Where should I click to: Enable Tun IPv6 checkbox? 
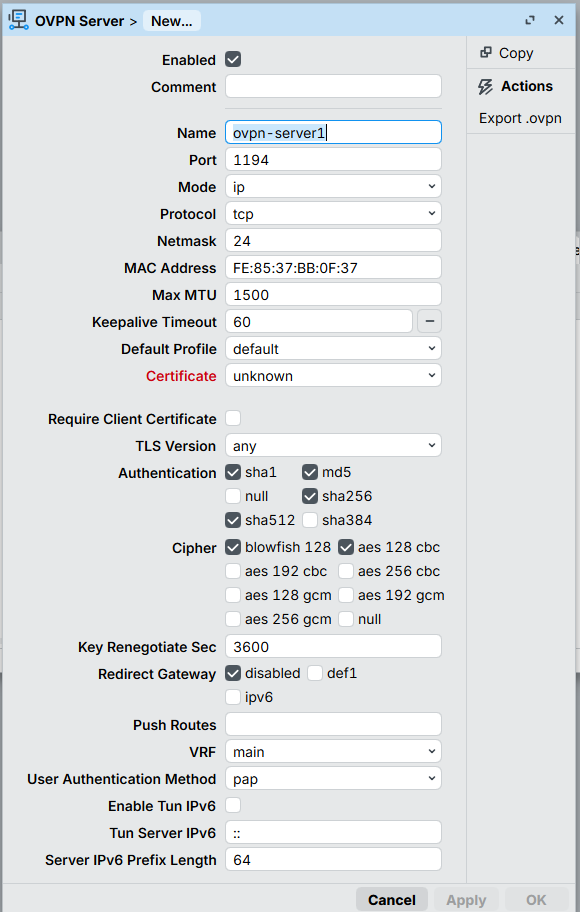coord(233,806)
